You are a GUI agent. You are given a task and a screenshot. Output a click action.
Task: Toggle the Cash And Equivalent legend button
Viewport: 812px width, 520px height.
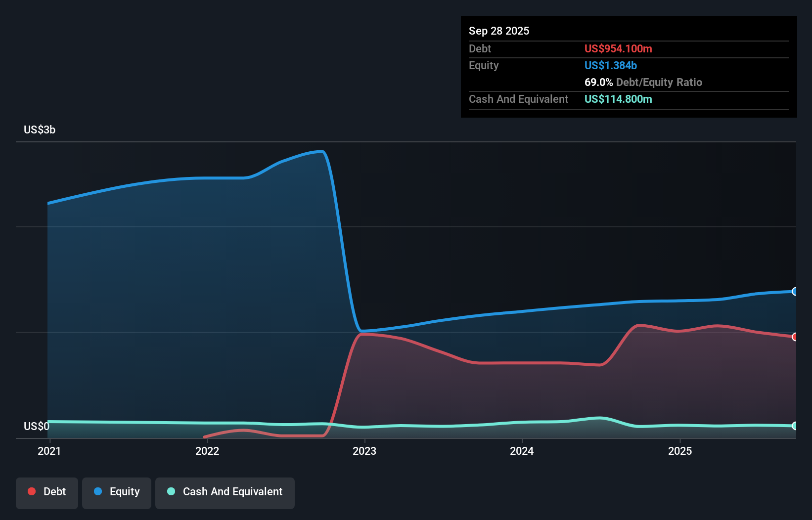[225, 493]
